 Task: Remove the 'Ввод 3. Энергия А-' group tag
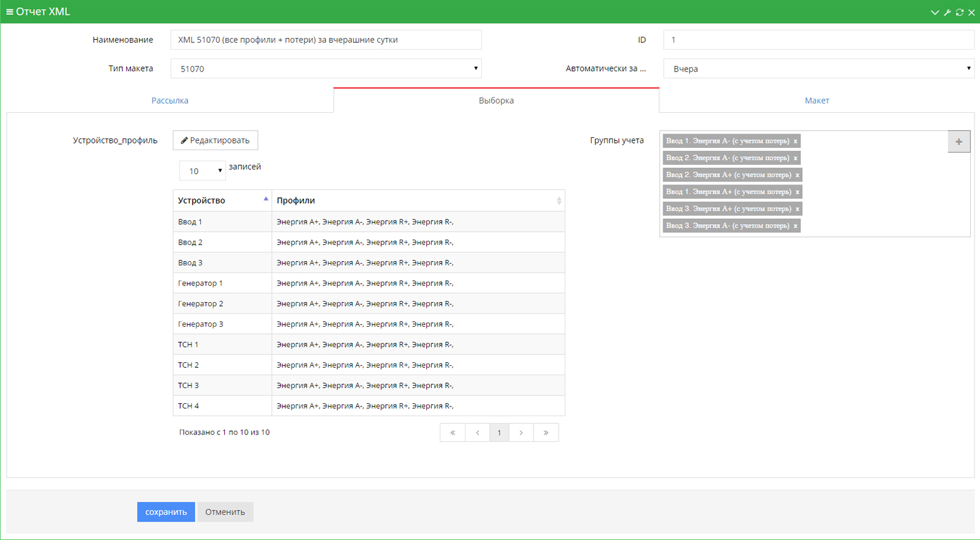pos(796,226)
